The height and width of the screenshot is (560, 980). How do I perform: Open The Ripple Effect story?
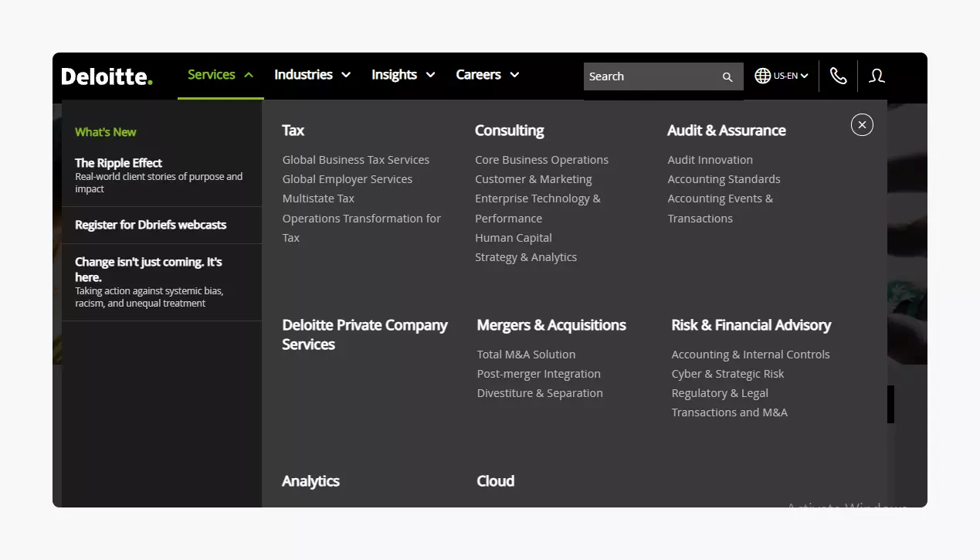(118, 163)
